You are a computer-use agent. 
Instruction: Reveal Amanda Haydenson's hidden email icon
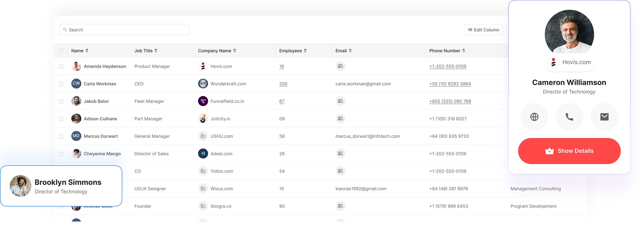click(x=340, y=66)
